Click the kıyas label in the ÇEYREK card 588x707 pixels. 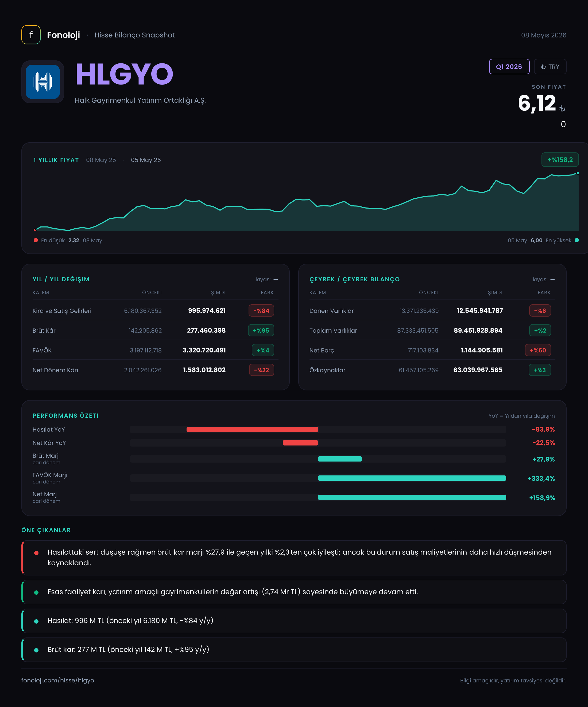[540, 279]
